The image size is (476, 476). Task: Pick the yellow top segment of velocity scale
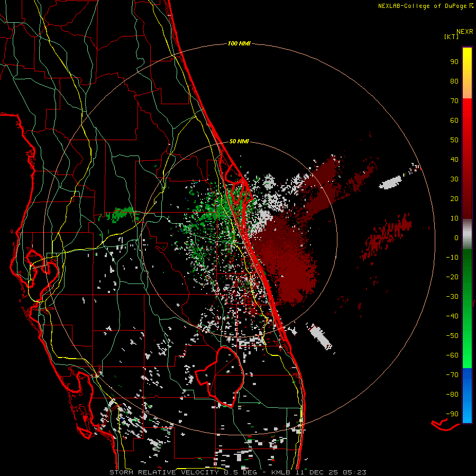[467, 63]
